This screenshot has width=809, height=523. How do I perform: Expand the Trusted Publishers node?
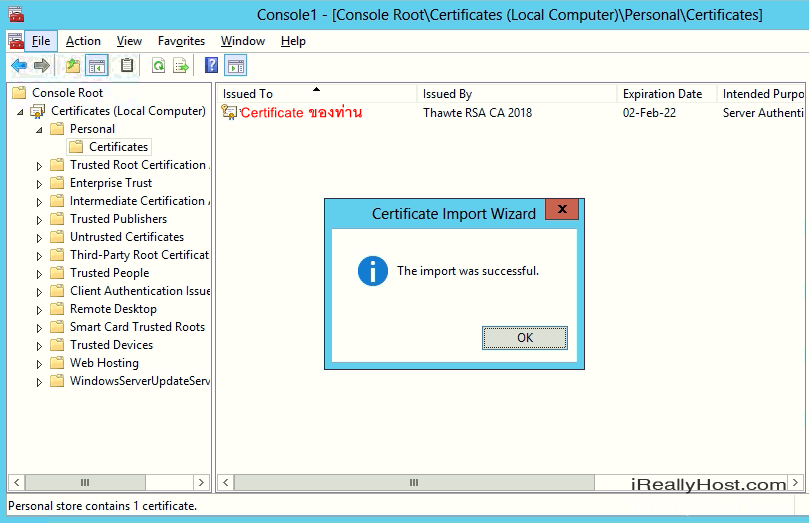coord(39,220)
